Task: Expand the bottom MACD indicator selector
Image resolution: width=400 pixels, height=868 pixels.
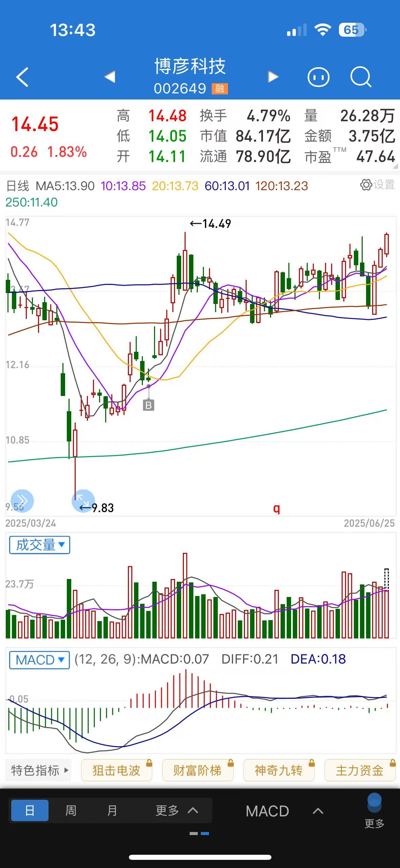Action: coord(284,811)
